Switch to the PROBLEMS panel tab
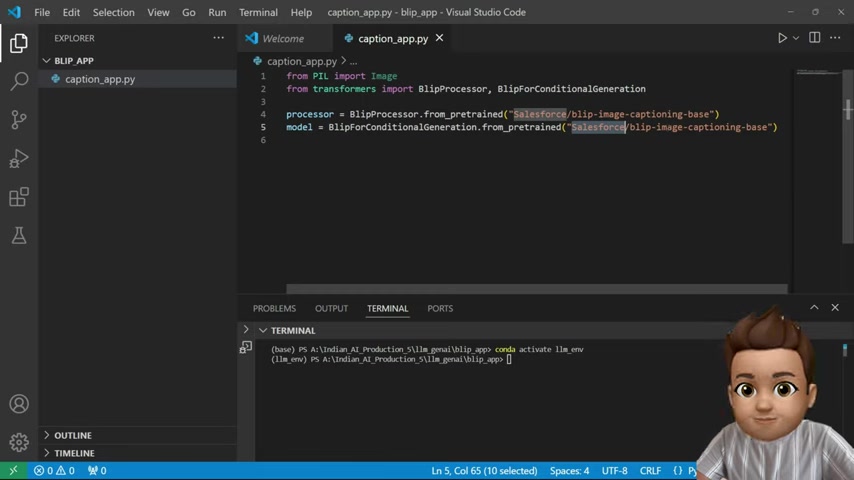This screenshot has width=854, height=480. 274,308
